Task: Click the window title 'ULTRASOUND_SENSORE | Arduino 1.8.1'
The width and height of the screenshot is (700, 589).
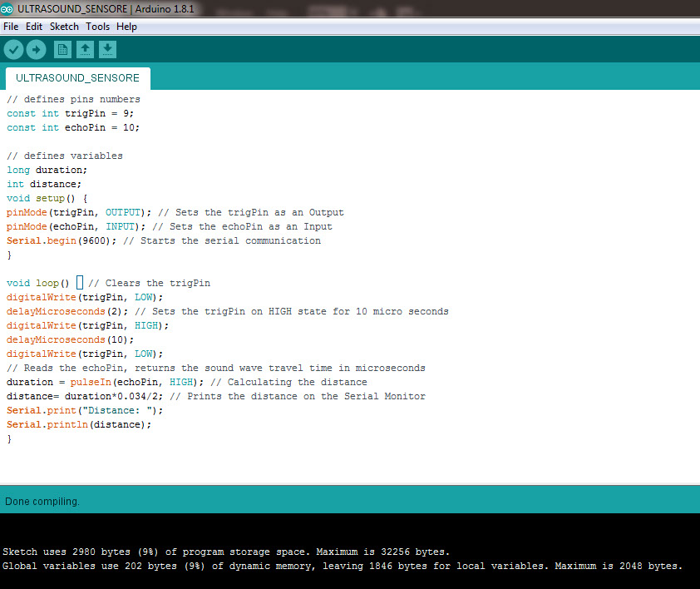Action: 106,9
